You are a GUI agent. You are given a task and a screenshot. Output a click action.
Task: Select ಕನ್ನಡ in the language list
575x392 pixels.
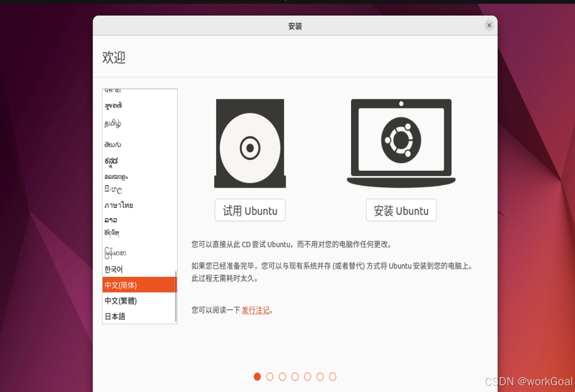tap(140, 161)
